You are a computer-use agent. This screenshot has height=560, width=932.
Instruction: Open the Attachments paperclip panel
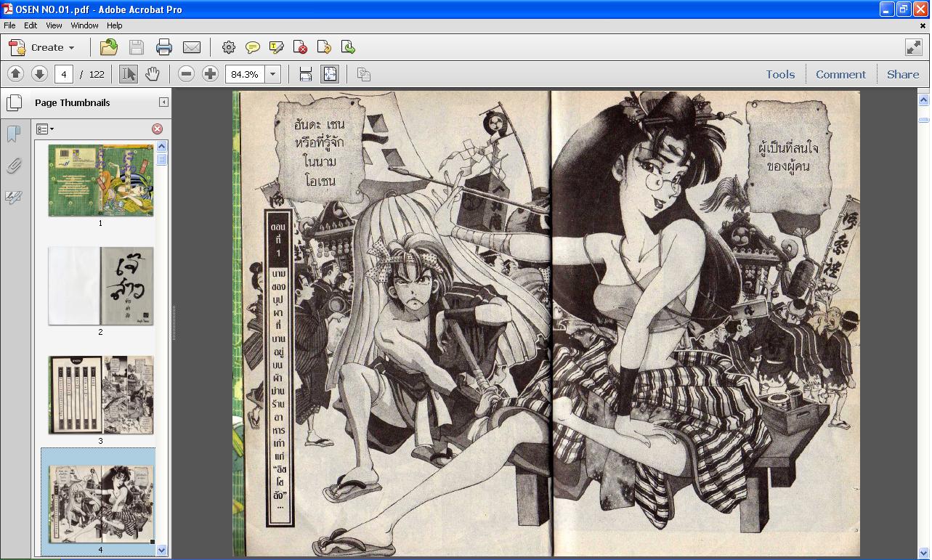[x=13, y=166]
